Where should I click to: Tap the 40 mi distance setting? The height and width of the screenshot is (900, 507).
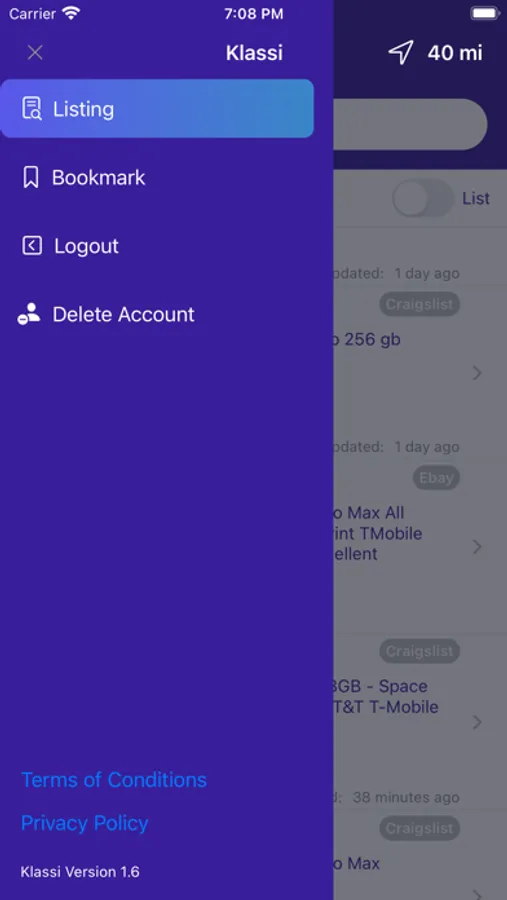pos(455,53)
